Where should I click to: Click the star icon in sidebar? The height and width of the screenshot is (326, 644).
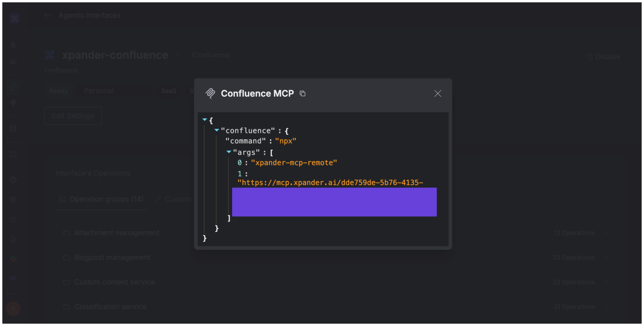(13, 219)
